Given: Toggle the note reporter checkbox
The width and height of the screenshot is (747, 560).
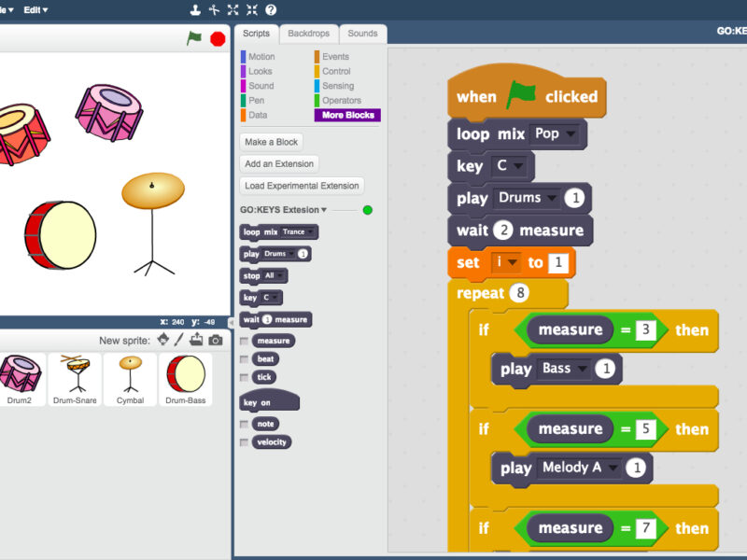Looking at the screenshot, I should click(x=244, y=425).
